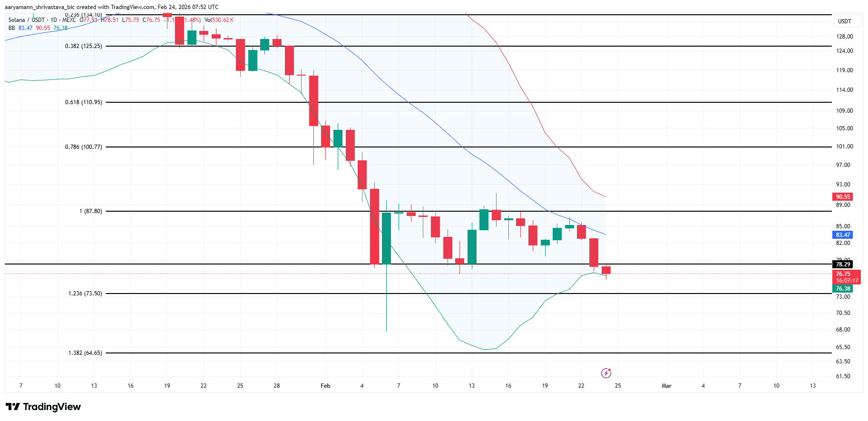The image size is (868, 421).
Task: Click the purple lightning event icon
Action: point(606,373)
